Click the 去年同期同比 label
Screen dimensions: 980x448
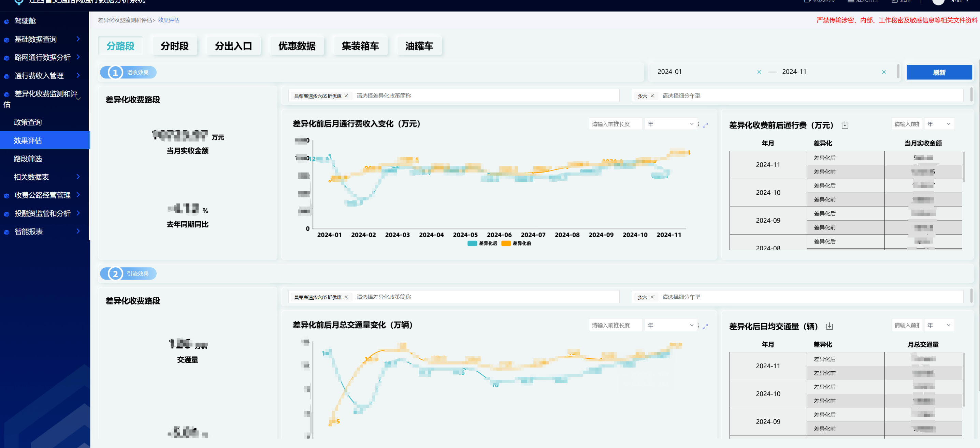click(x=188, y=225)
